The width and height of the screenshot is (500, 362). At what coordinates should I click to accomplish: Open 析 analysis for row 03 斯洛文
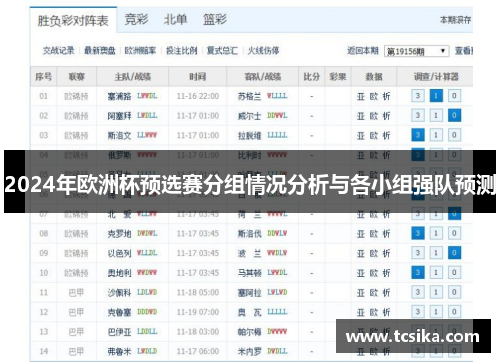coord(386,136)
